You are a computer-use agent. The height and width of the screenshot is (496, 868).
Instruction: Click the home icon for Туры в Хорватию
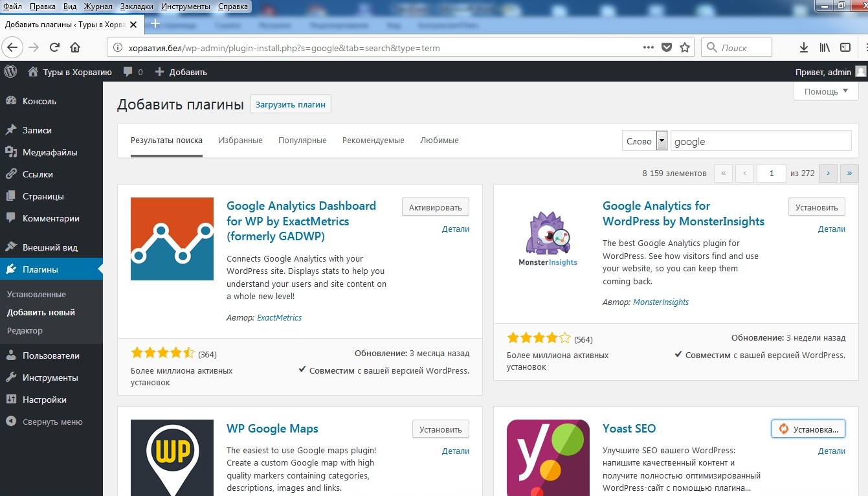click(x=33, y=72)
